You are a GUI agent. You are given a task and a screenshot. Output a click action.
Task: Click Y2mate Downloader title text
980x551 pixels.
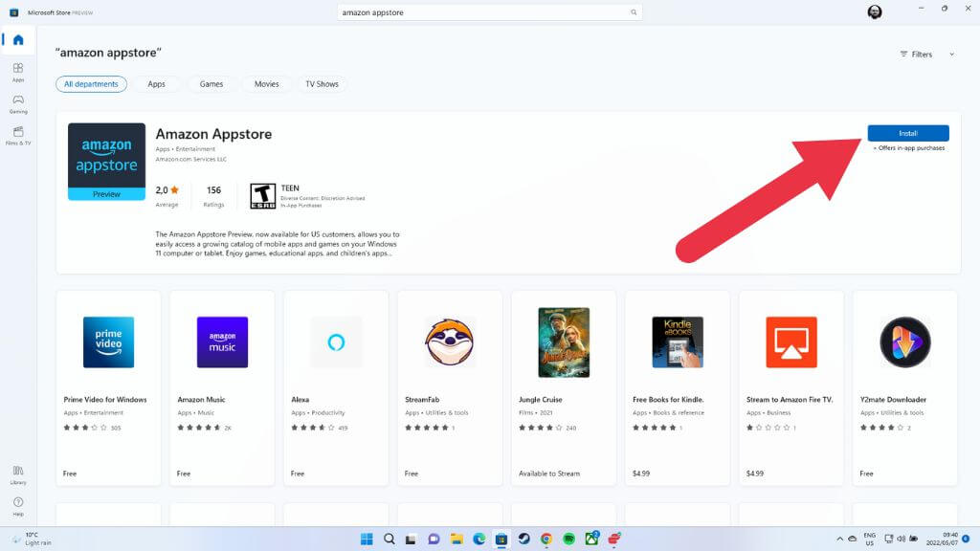click(x=893, y=400)
